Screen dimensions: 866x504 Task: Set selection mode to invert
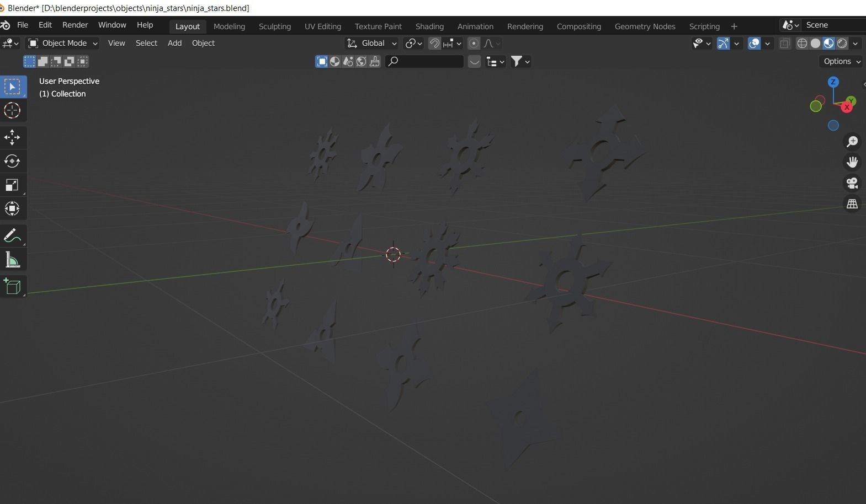pos(69,61)
